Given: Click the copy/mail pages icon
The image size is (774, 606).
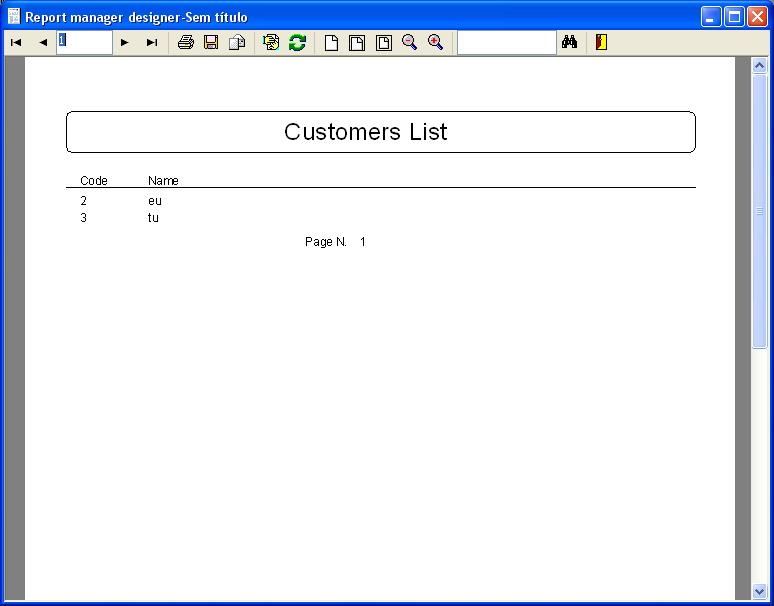Looking at the screenshot, I should coord(237,42).
